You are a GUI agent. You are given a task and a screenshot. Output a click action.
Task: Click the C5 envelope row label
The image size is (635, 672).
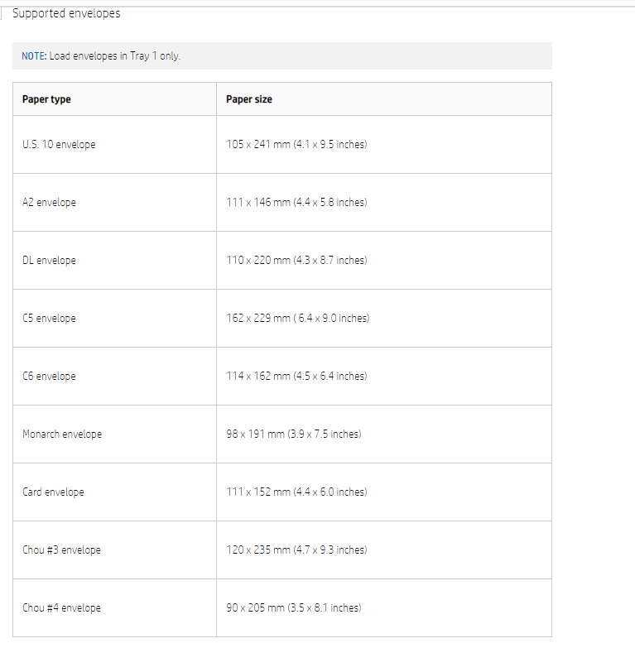[49, 319]
